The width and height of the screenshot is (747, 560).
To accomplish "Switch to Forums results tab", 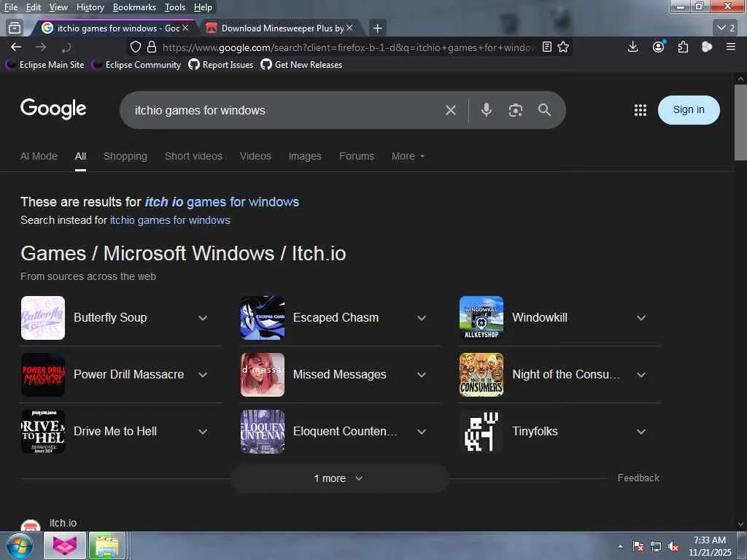I will coord(356,156).
